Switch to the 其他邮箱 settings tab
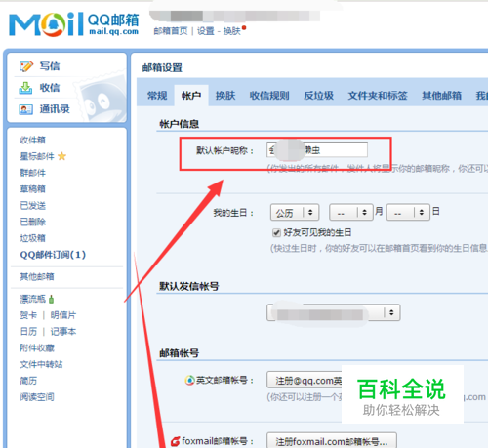Image resolution: width=488 pixels, height=448 pixels. click(x=441, y=96)
